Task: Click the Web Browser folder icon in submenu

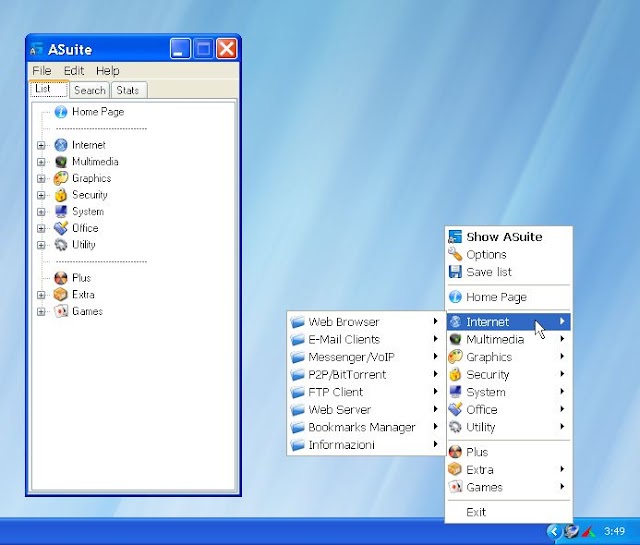Action: click(x=298, y=322)
